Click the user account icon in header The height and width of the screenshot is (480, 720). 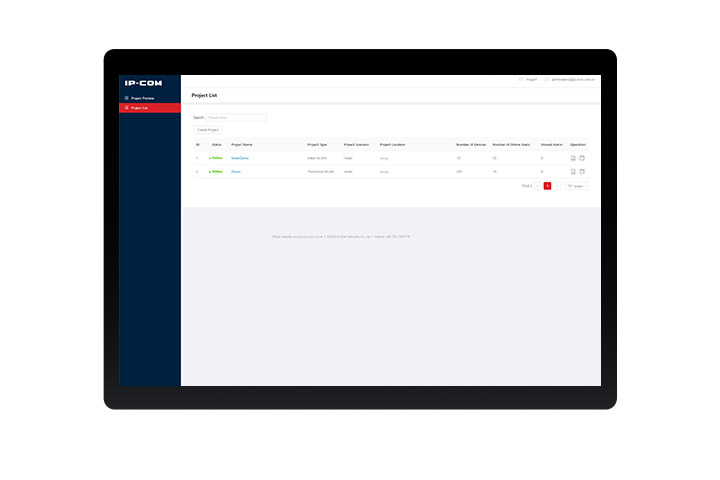[x=547, y=80]
